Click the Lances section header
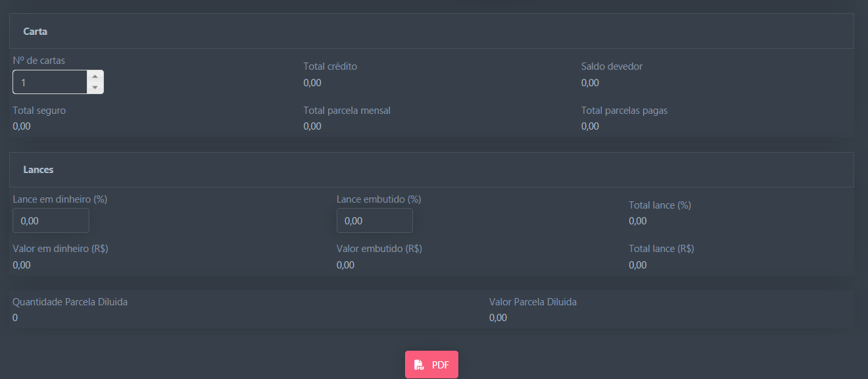This screenshot has height=379, width=868. [x=38, y=170]
